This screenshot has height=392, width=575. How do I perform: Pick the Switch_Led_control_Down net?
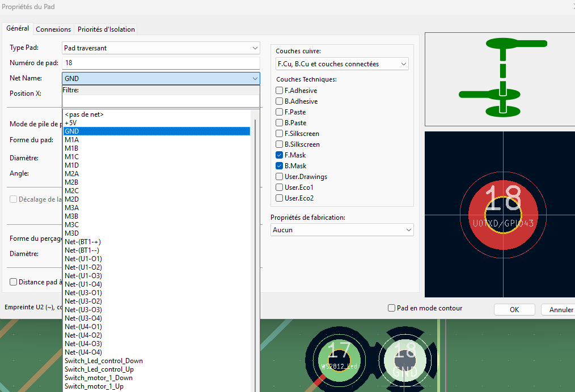157,361
